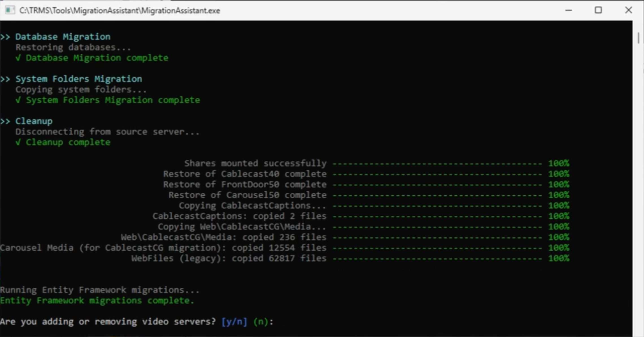Click the checkmark beside Database Migration complete
This screenshot has width=644, height=337.
[x=18, y=58]
